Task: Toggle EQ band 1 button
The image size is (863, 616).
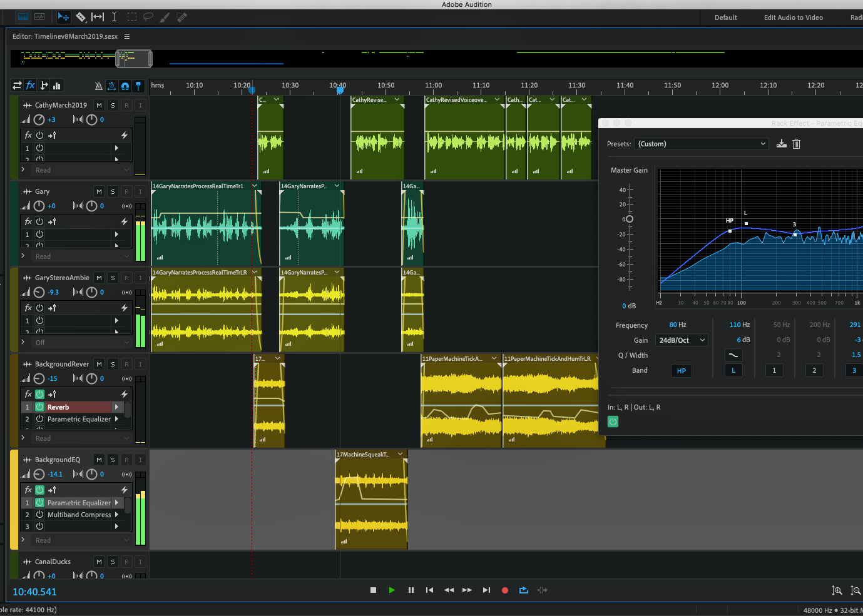Action: click(x=774, y=371)
